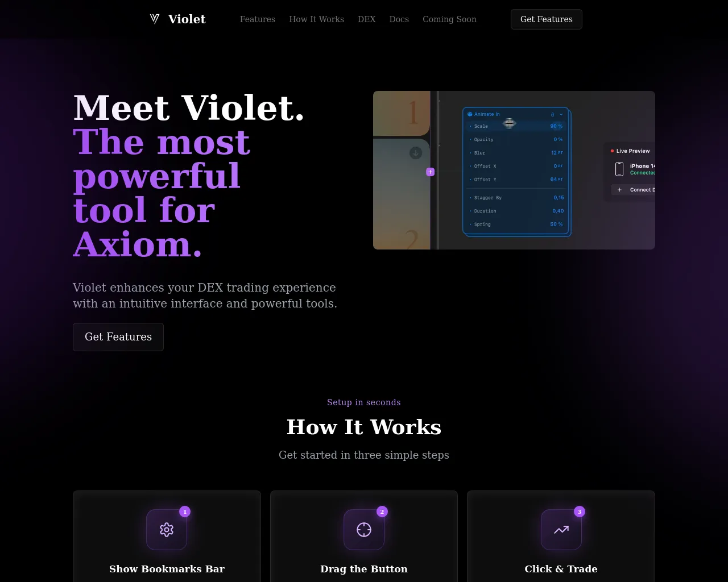
Task: Open the DEX nav item
Action: tap(367, 19)
